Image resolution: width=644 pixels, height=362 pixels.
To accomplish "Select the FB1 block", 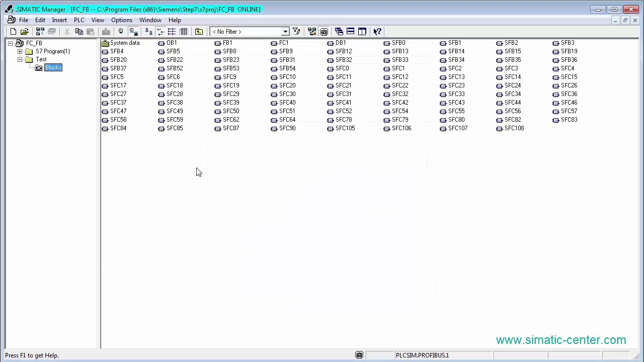I will pyautogui.click(x=223, y=43).
